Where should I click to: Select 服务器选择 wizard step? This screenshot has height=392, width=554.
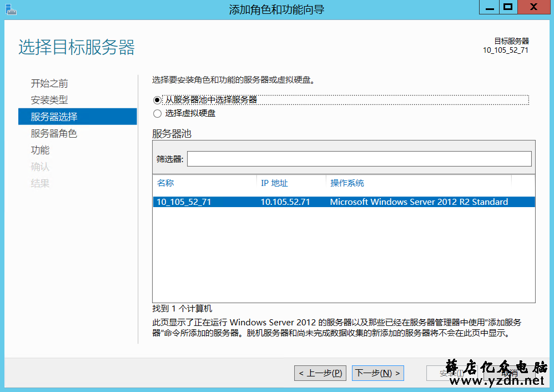77,117
